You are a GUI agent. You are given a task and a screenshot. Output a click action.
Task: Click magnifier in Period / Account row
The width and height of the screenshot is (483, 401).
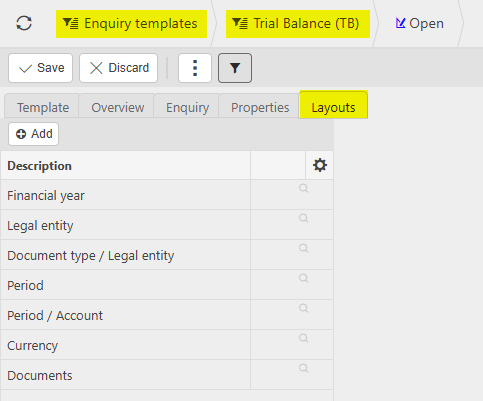point(303,308)
